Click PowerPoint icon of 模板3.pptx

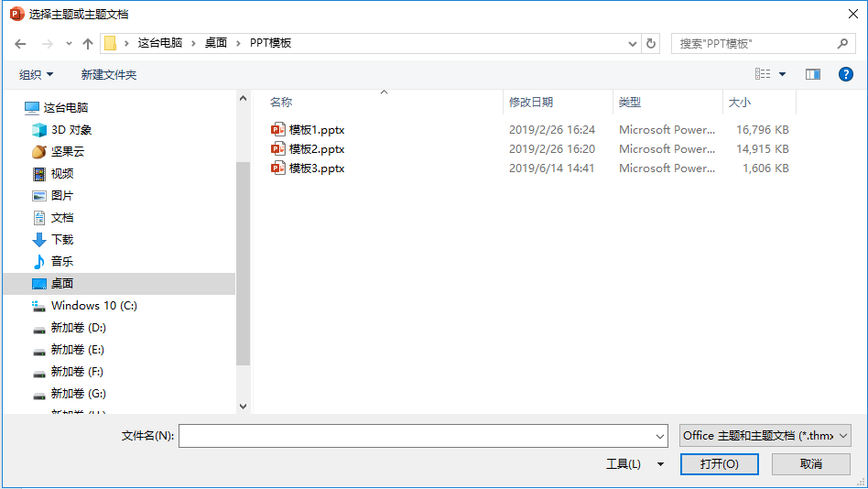tap(278, 168)
